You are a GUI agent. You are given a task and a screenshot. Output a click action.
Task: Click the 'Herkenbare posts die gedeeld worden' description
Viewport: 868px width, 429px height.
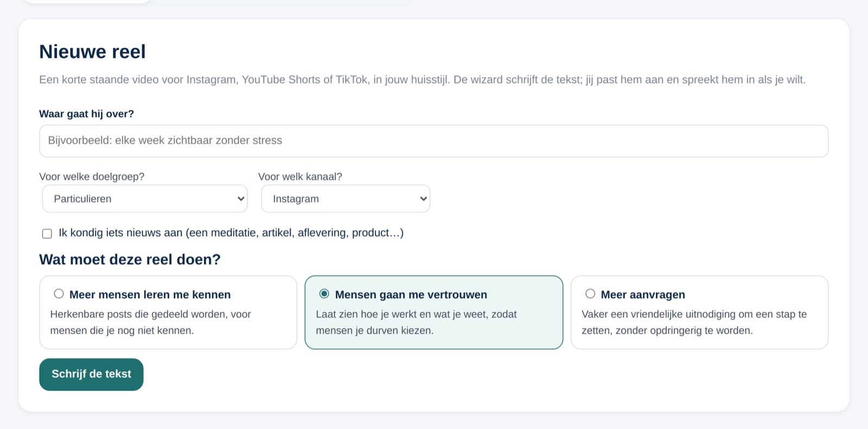[x=150, y=322]
